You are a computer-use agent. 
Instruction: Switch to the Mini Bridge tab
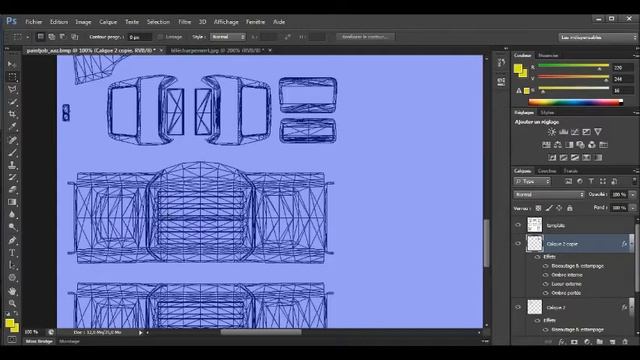(x=39, y=341)
